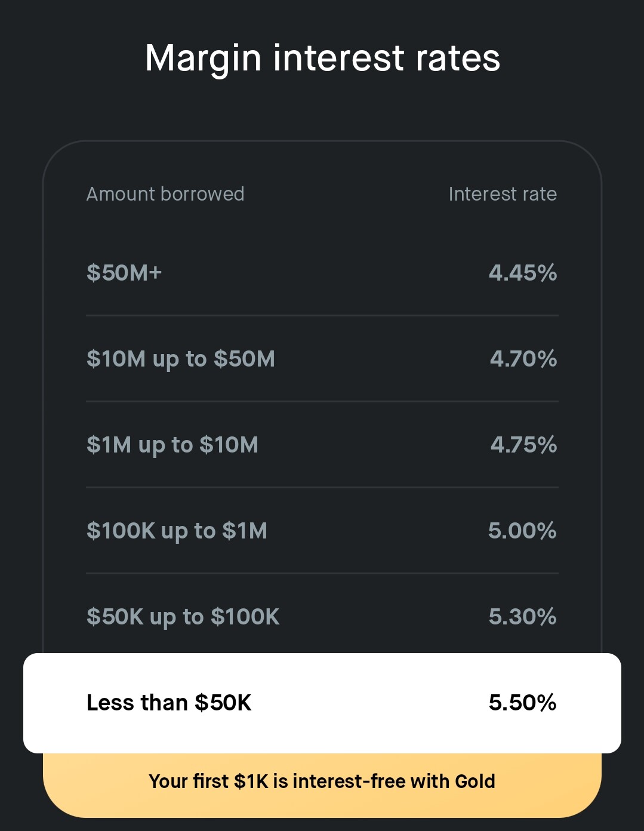Select the '$1M up to $10M' tier

point(172,445)
